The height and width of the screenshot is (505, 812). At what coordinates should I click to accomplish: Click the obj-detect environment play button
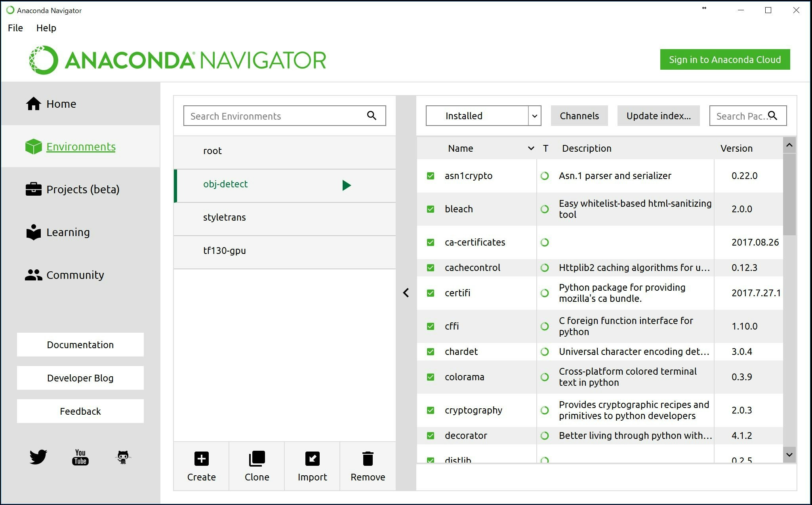(x=346, y=185)
